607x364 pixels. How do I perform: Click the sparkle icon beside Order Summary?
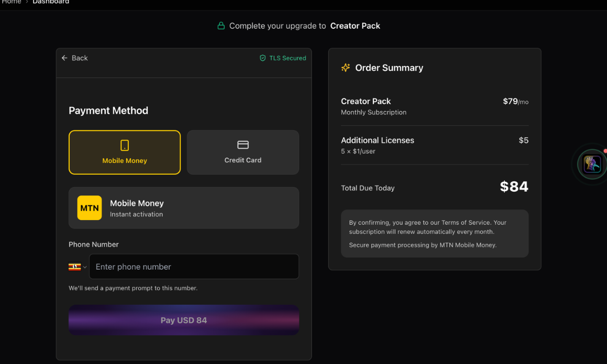click(346, 68)
